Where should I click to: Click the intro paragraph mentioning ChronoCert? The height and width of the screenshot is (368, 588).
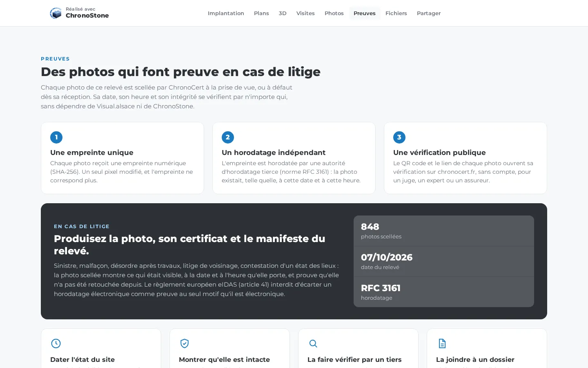coord(167,97)
